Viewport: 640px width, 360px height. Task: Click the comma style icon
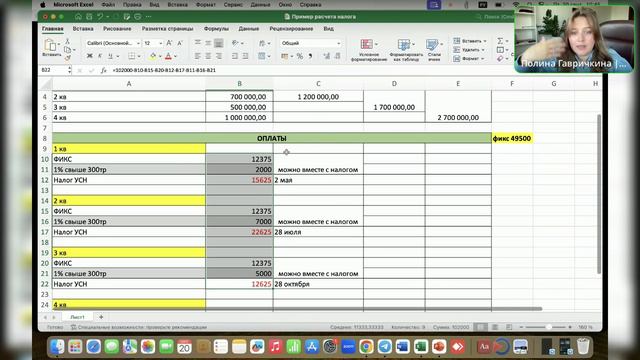pos(311,56)
